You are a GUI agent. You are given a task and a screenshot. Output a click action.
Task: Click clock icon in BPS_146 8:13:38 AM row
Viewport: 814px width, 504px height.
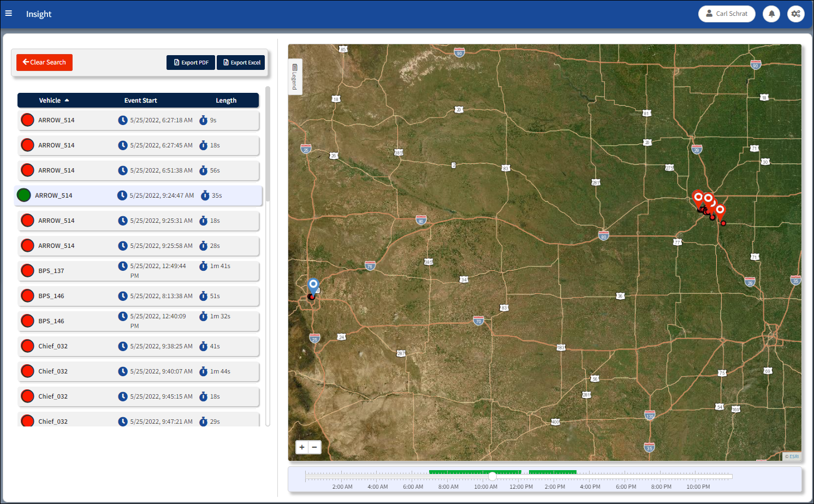pyautogui.click(x=123, y=296)
